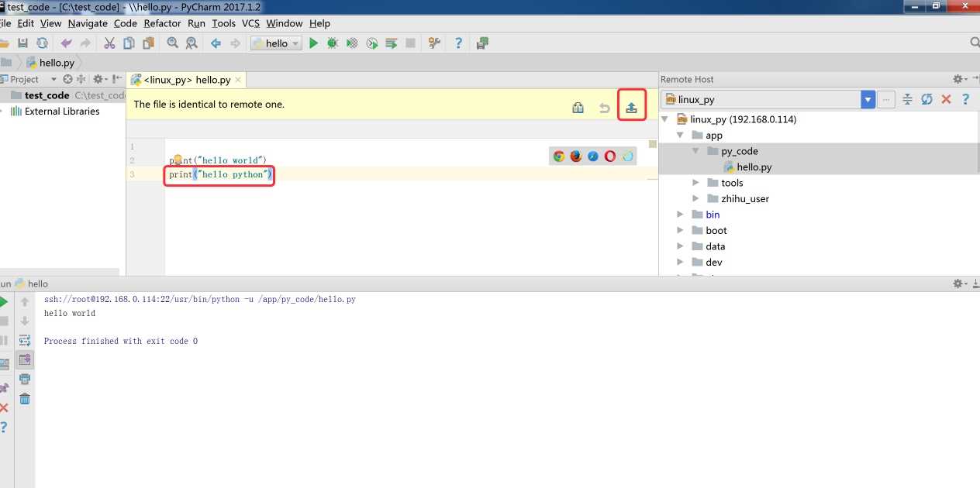Open Run panel gear settings
Viewport: 980px width, 488px height.
[959, 284]
